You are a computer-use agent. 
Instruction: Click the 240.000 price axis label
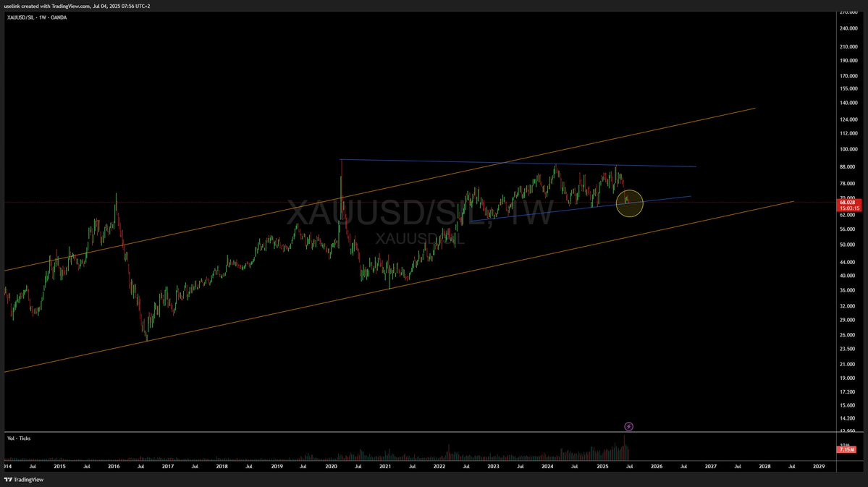coord(848,28)
